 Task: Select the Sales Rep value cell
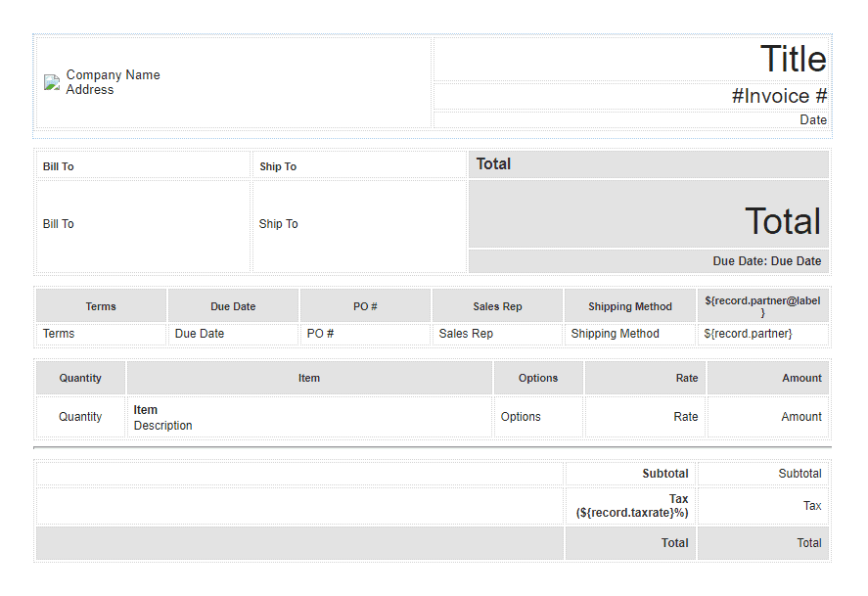point(497,334)
